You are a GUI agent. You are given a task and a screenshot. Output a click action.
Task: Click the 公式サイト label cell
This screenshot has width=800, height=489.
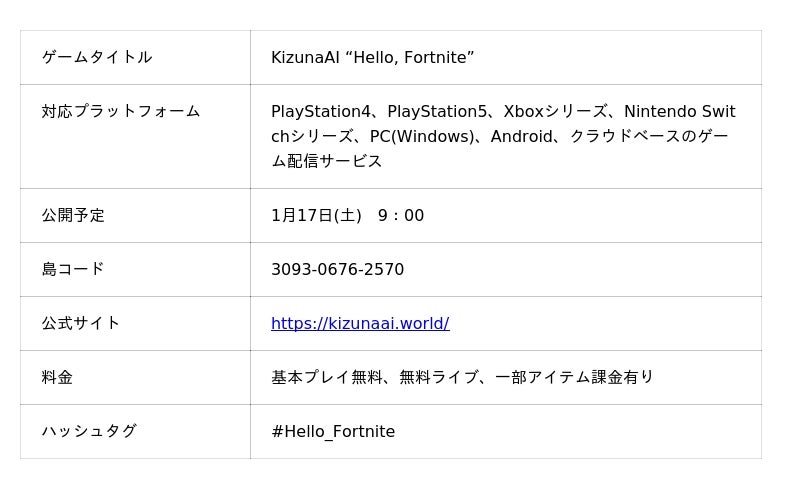click(x=81, y=323)
